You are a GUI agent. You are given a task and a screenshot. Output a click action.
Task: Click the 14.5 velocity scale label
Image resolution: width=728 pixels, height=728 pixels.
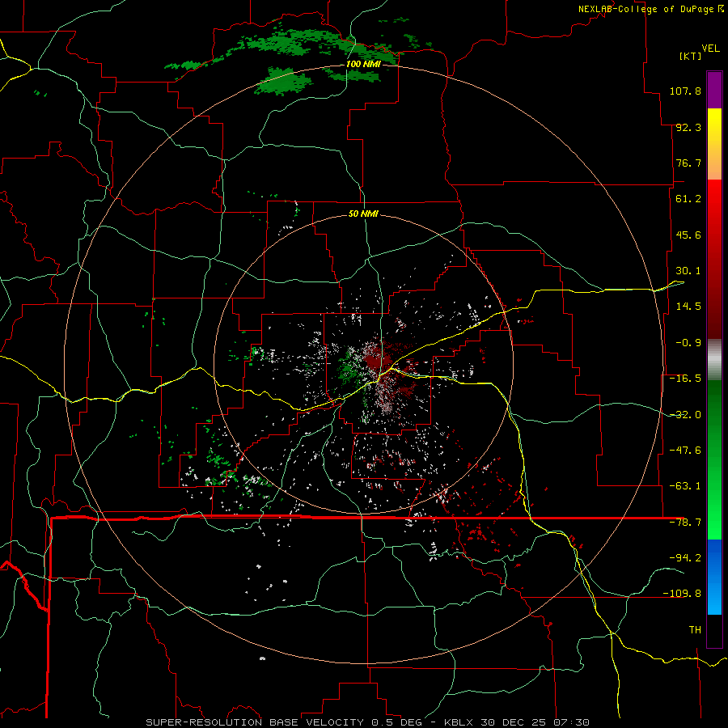tap(688, 307)
